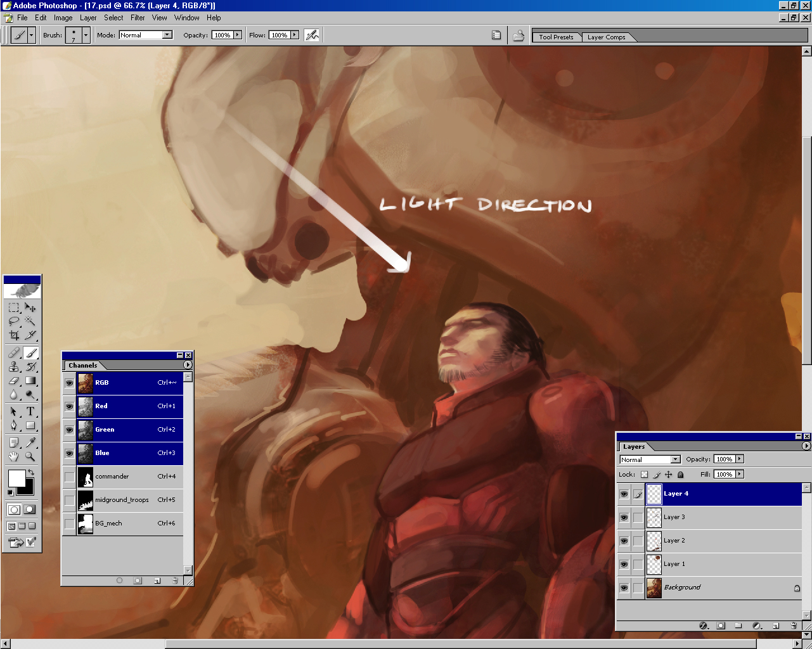Toggle visibility of the Red channel

click(x=69, y=406)
